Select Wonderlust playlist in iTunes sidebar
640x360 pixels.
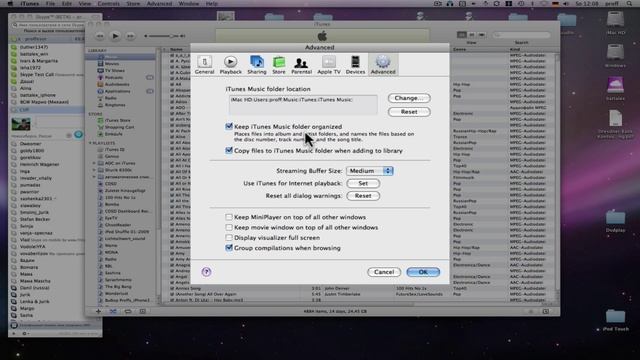click(x=116, y=293)
